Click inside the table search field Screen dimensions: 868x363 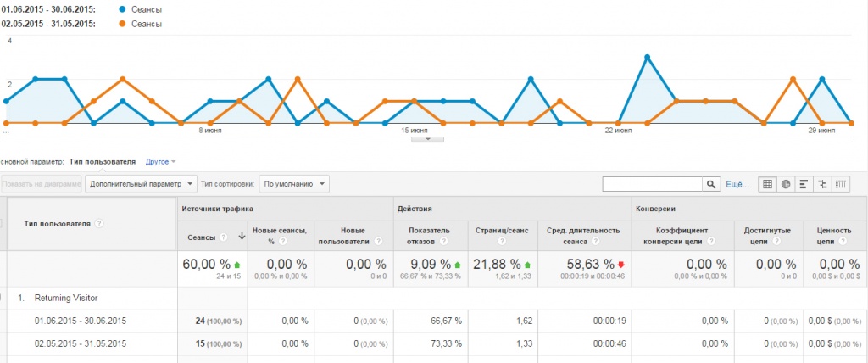(652, 185)
